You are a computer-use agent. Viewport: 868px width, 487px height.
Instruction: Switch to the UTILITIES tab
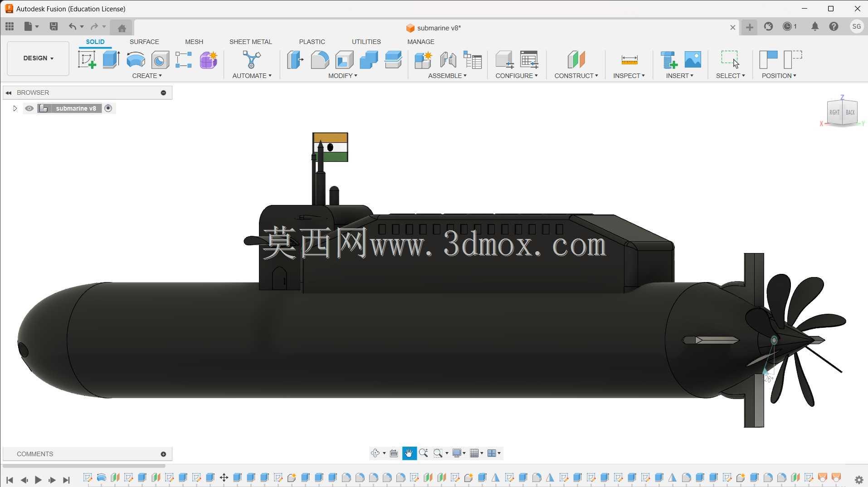pyautogui.click(x=366, y=42)
